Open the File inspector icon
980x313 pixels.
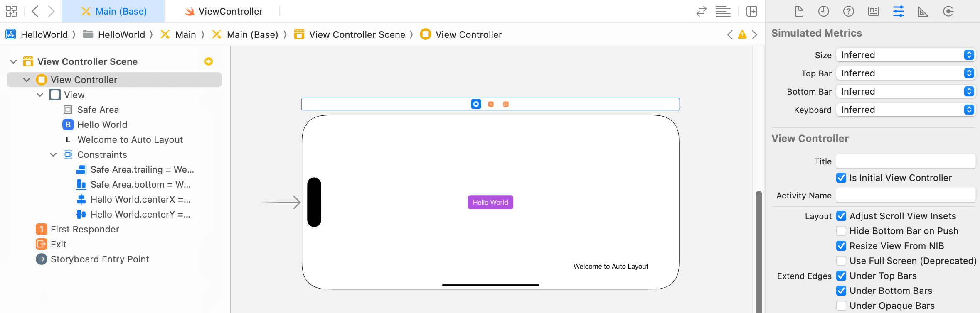point(799,11)
